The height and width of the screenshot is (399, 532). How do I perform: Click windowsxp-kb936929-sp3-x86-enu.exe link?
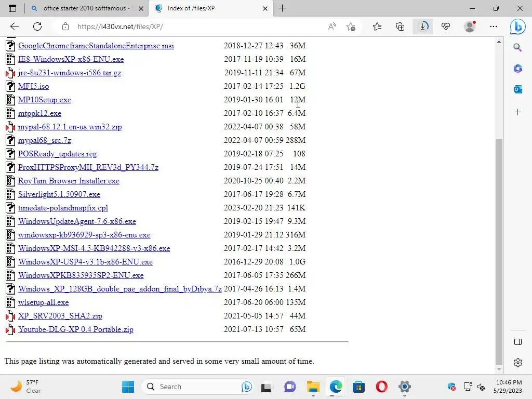coord(84,235)
